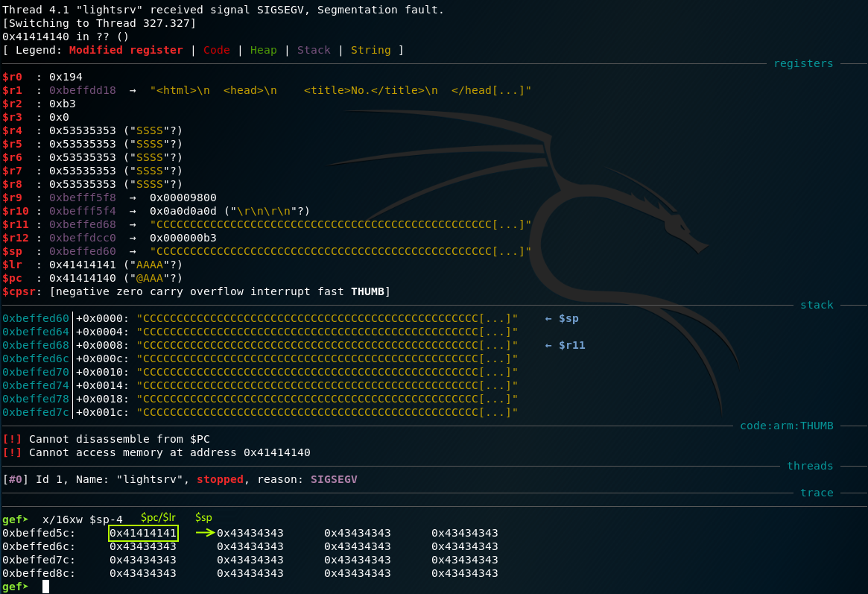Click 0x41414141 in the $lr row
The image size is (868, 594).
83,265
